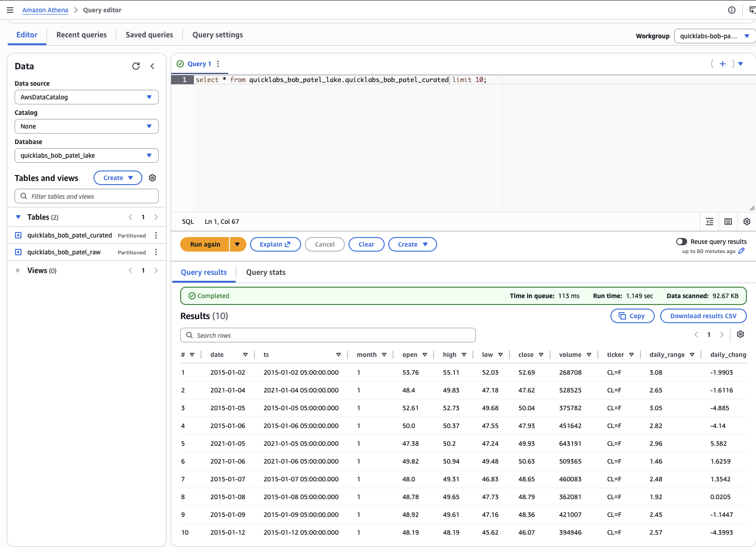Click the Run again button
Viewport: 756px width, 547px height.
pos(205,244)
